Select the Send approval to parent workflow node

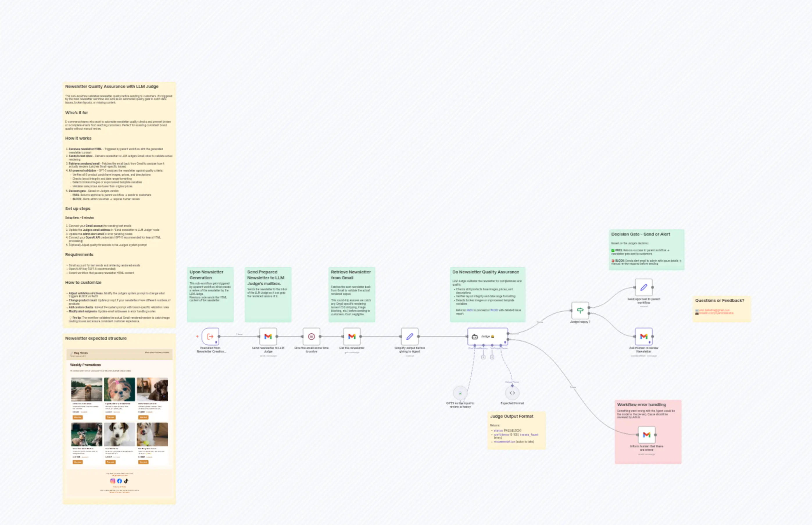point(644,287)
